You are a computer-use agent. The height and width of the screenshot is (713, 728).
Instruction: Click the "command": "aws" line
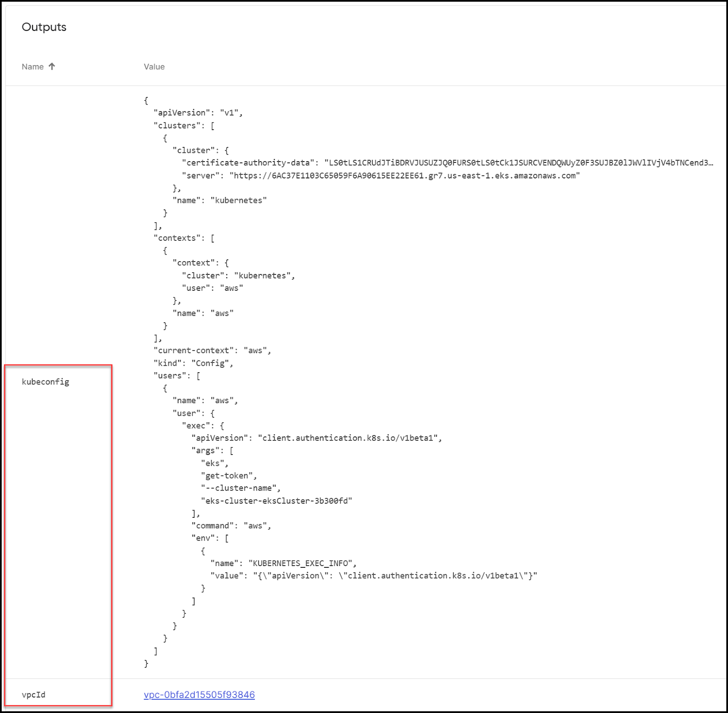(x=231, y=526)
